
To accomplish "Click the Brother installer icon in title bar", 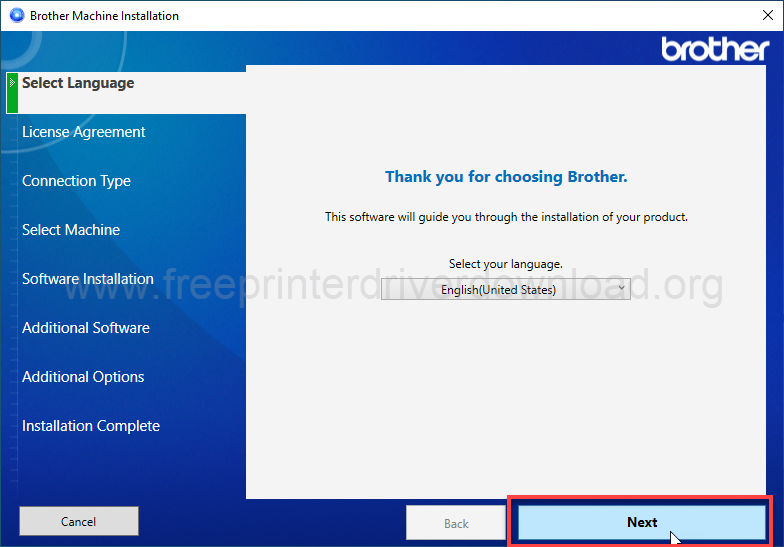I will (15, 16).
